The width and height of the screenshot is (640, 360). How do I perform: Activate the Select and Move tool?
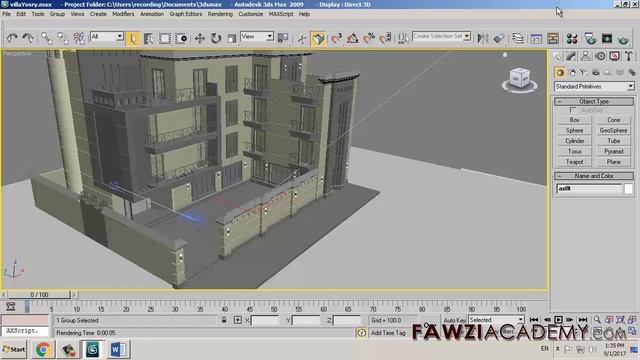200,38
